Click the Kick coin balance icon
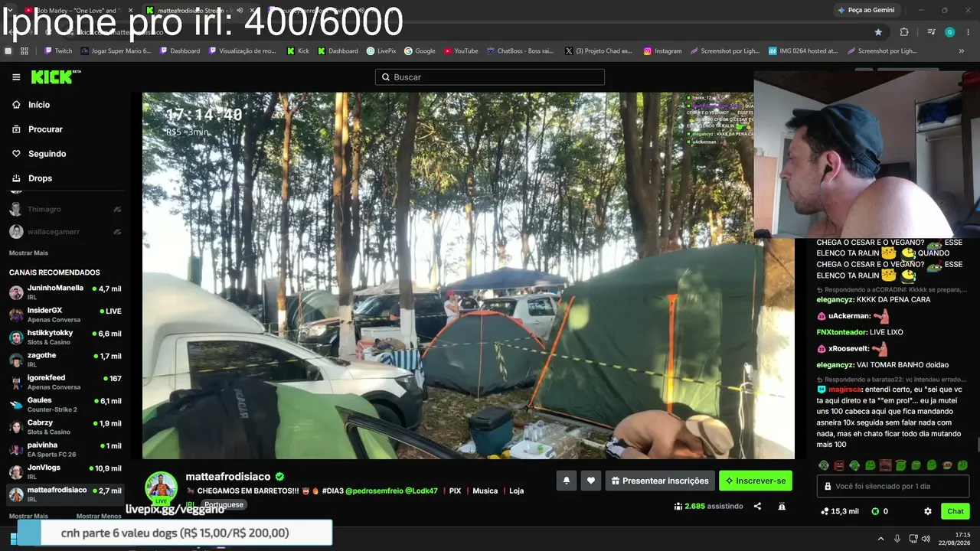Viewport: 980px width, 551px height. coord(876,511)
